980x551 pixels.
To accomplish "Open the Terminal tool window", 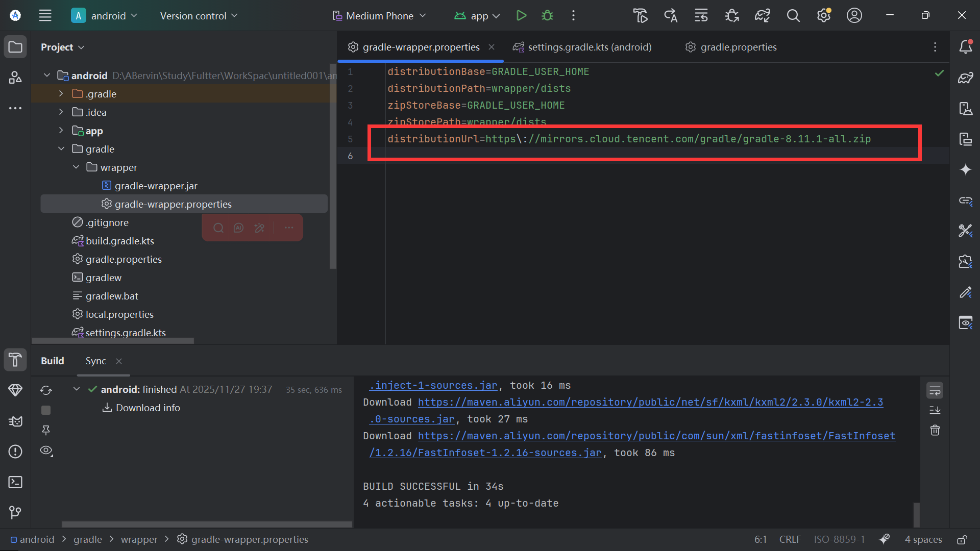I will 15,482.
